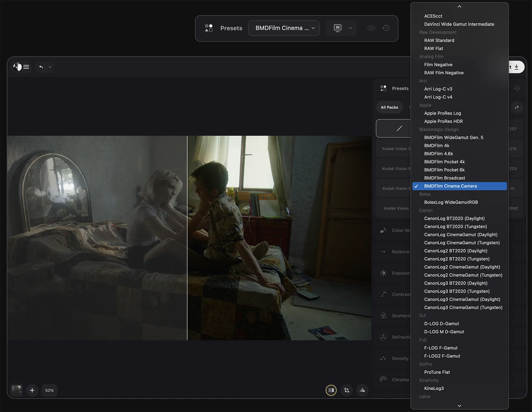The height and width of the screenshot is (412, 532).
Task: Open the Density adjustment icon
Action: coord(383,358)
